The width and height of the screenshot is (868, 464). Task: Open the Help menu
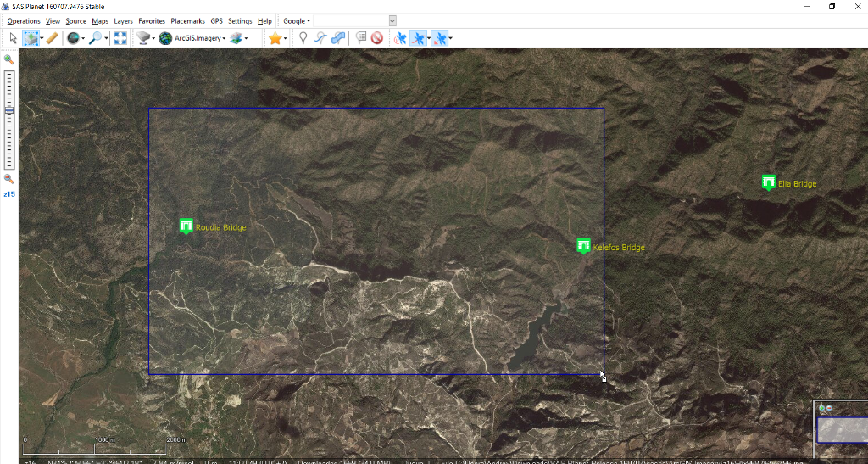264,21
